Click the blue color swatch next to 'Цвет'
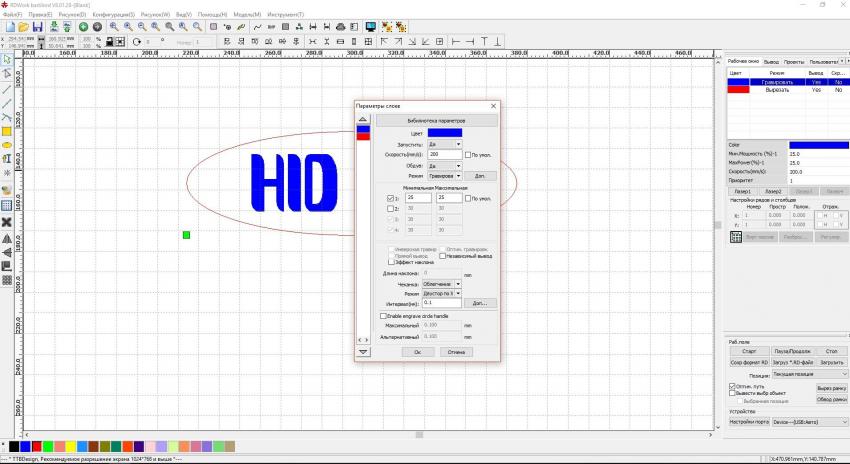The width and height of the screenshot is (850, 464). [445, 133]
